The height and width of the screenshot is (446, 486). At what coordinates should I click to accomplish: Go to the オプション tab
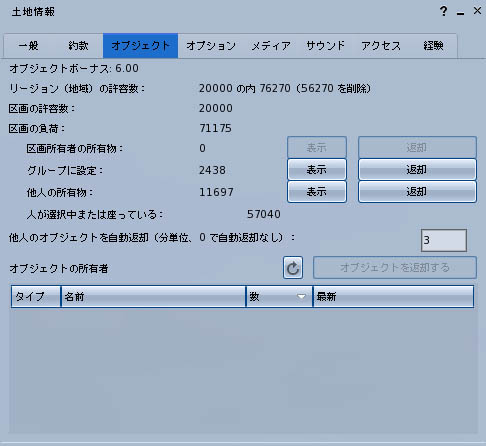pyautogui.click(x=211, y=46)
